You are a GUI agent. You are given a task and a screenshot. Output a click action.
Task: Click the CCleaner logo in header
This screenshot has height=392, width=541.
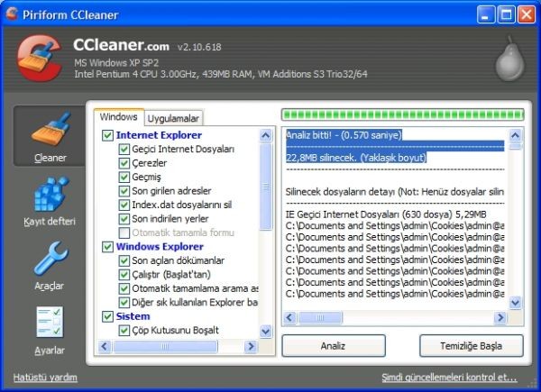pos(40,58)
